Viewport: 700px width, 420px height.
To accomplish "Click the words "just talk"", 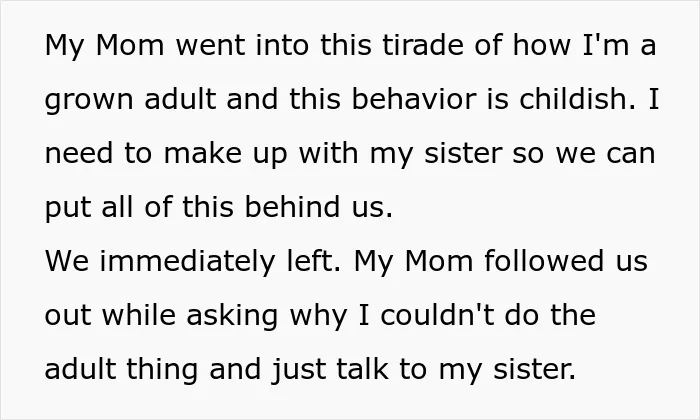I will tap(330, 370).
